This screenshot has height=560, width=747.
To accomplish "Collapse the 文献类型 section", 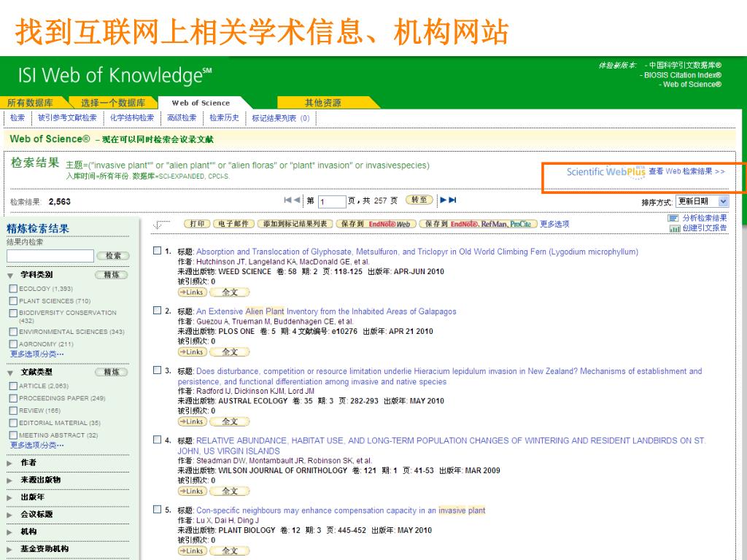I will click(x=10, y=373).
